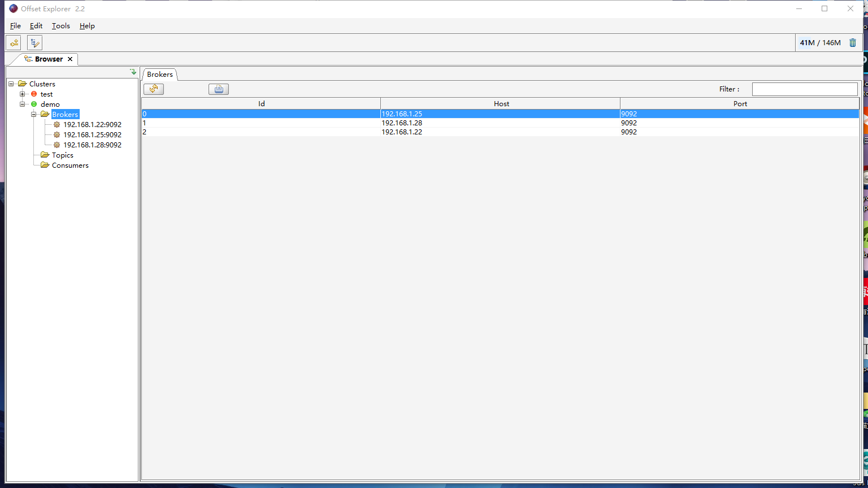
Task: Click host cell 192.168.1.28 in table
Action: point(501,123)
